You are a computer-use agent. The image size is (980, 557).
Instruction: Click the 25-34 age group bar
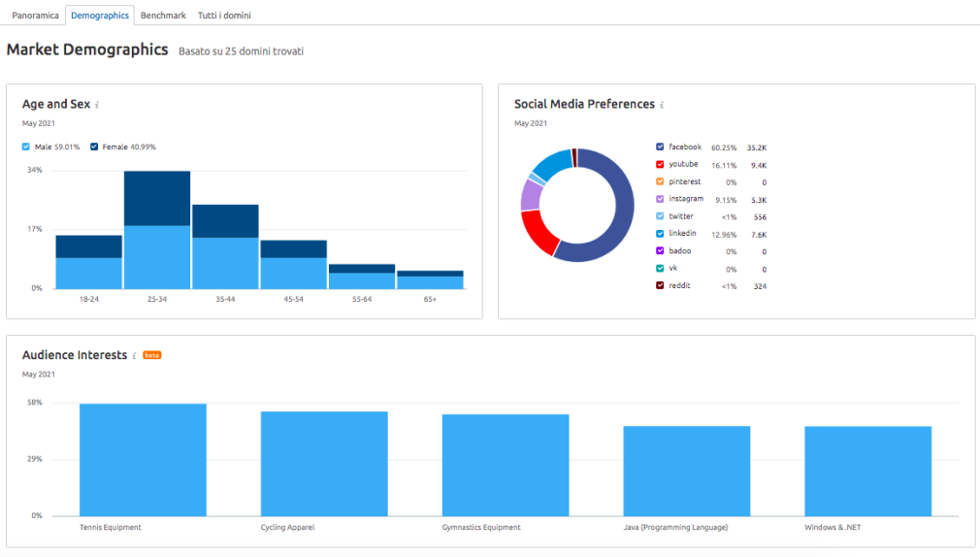[157, 230]
